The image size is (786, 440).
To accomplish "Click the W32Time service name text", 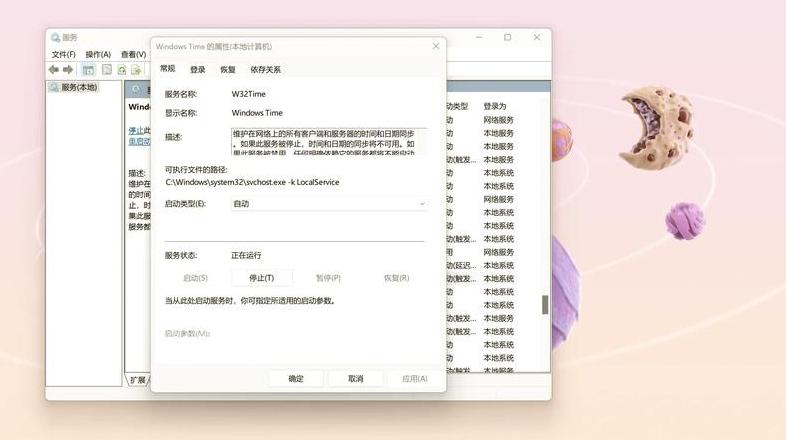I will (249, 94).
